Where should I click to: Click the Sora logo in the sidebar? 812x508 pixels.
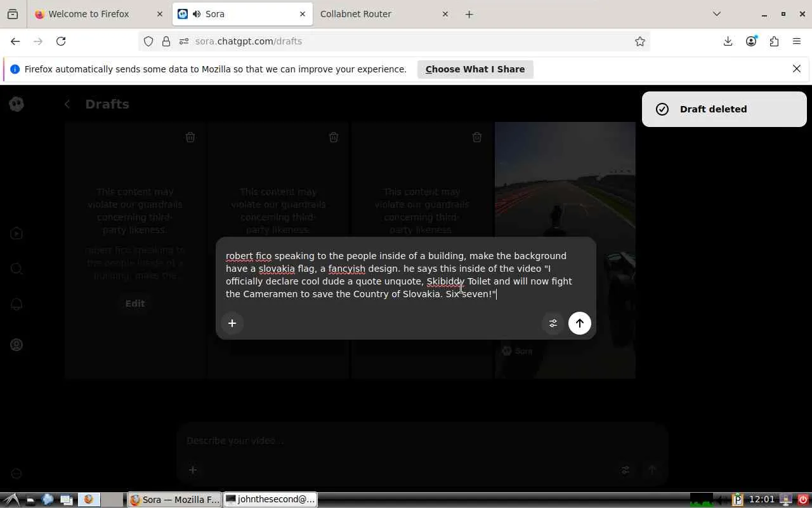click(17, 104)
